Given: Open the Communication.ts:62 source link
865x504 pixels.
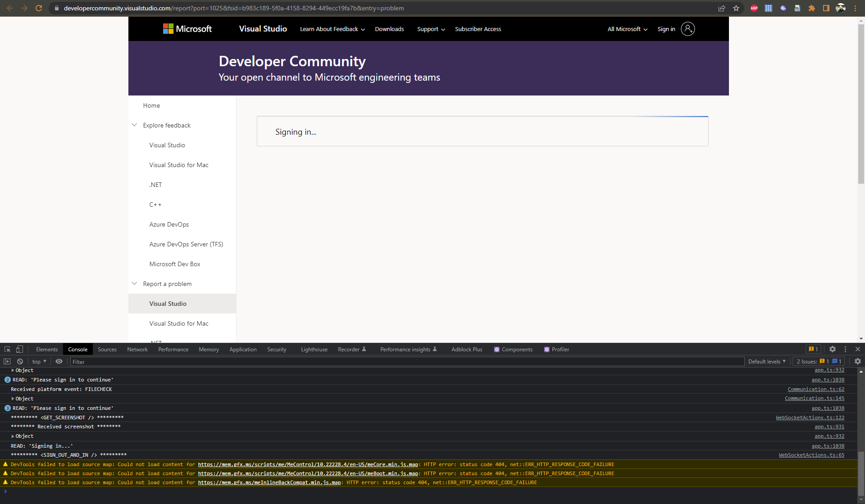Looking at the screenshot, I should 816,389.
